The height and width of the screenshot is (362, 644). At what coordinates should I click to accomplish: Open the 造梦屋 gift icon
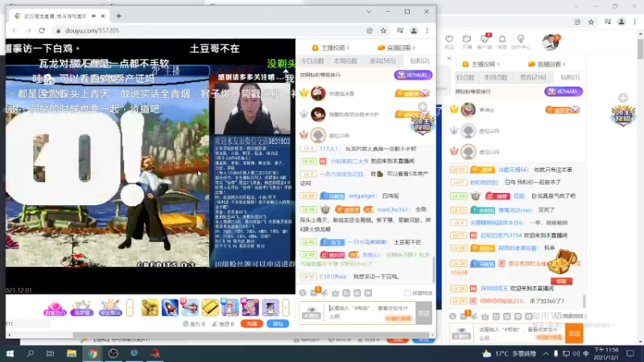point(82,308)
